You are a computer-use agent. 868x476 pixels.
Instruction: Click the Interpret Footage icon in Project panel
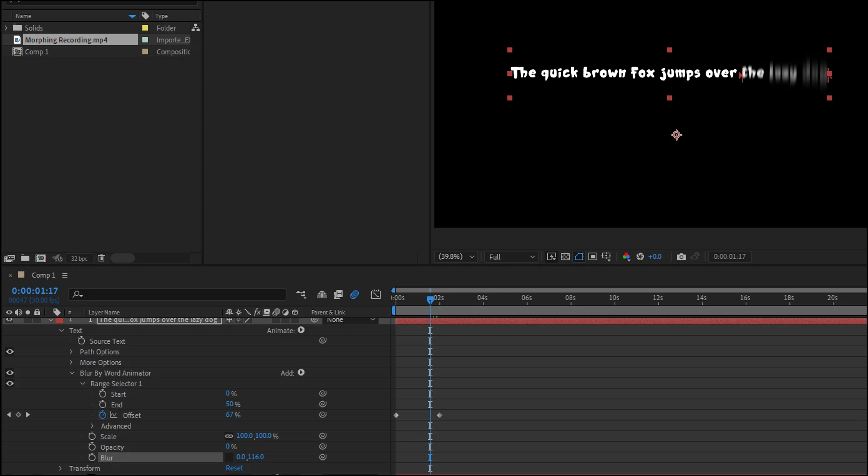(x=9, y=258)
